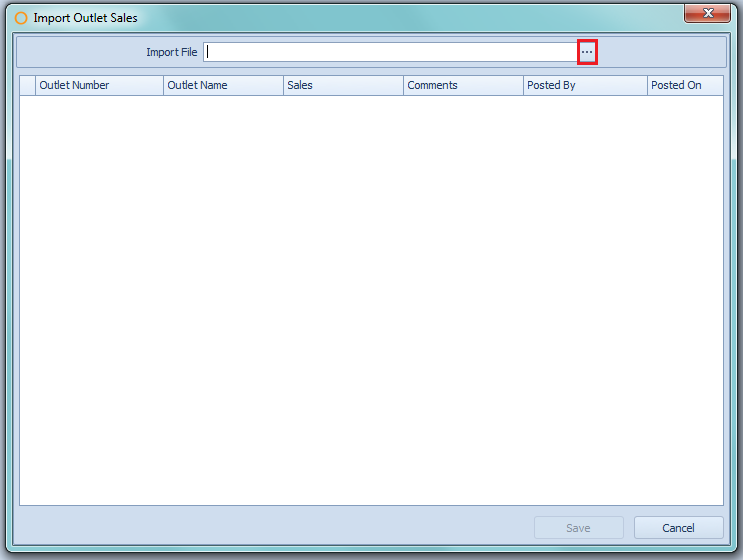Focus the Import File text field
Viewport: 743px width, 560px height.
[390, 52]
